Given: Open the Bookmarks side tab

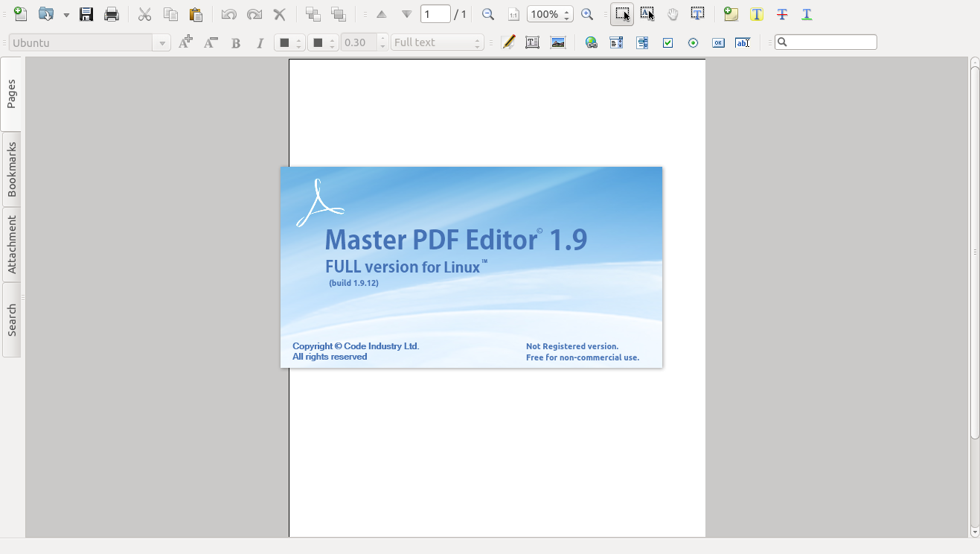Looking at the screenshot, I should [11, 170].
